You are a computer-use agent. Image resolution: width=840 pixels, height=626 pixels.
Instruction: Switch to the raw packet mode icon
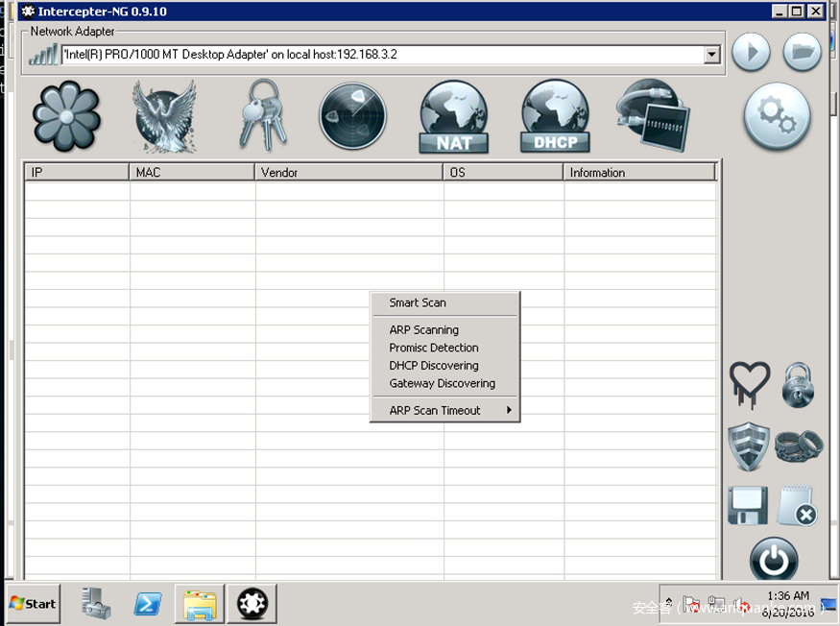click(x=653, y=116)
